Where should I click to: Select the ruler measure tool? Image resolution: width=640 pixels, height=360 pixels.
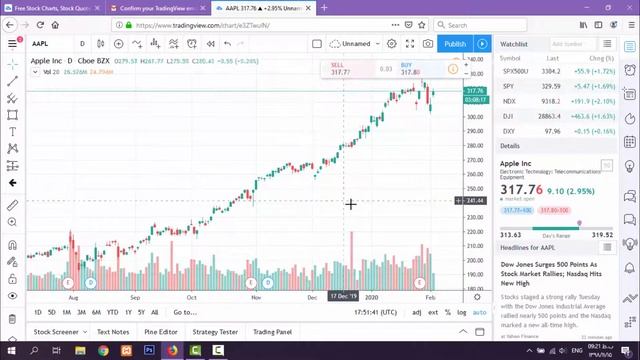click(x=12, y=205)
